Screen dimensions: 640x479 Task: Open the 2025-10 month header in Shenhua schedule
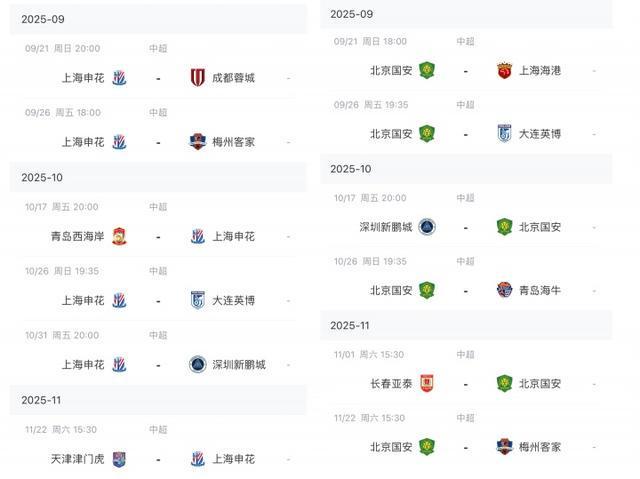coord(158,177)
